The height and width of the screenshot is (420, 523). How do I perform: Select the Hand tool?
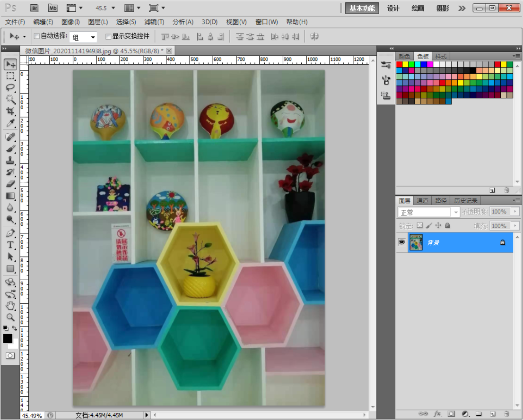tap(10, 305)
